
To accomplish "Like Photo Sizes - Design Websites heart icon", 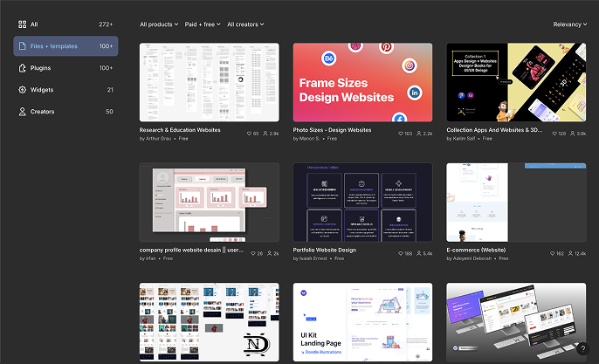I will (400, 134).
